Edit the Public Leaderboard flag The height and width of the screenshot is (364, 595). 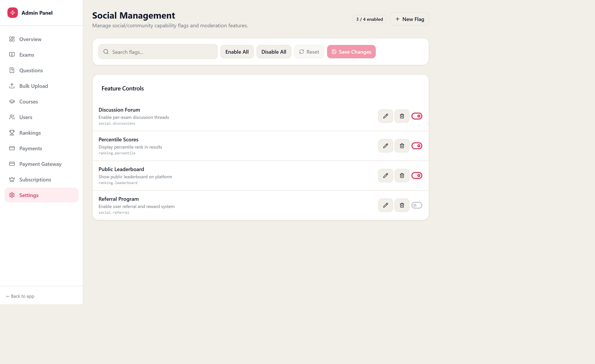click(x=385, y=175)
